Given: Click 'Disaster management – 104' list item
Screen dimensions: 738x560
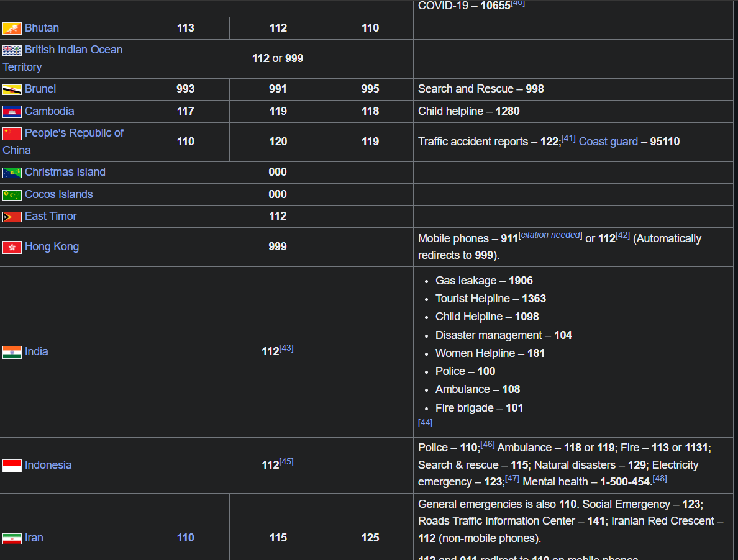Looking at the screenshot, I should pos(504,335).
